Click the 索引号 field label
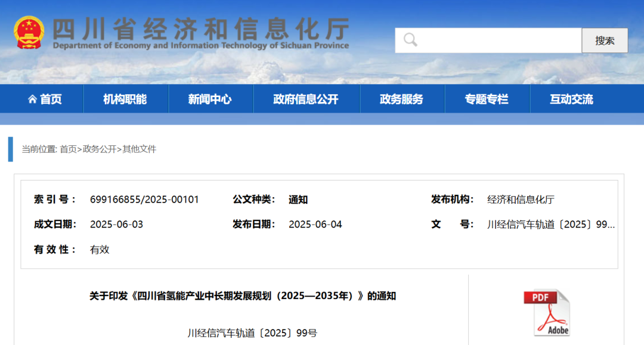Viewport: 644px width, 345px height. pos(54,200)
